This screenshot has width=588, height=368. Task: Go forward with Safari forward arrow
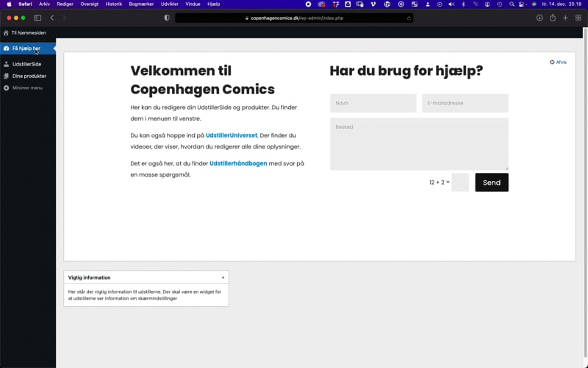(x=64, y=18)
